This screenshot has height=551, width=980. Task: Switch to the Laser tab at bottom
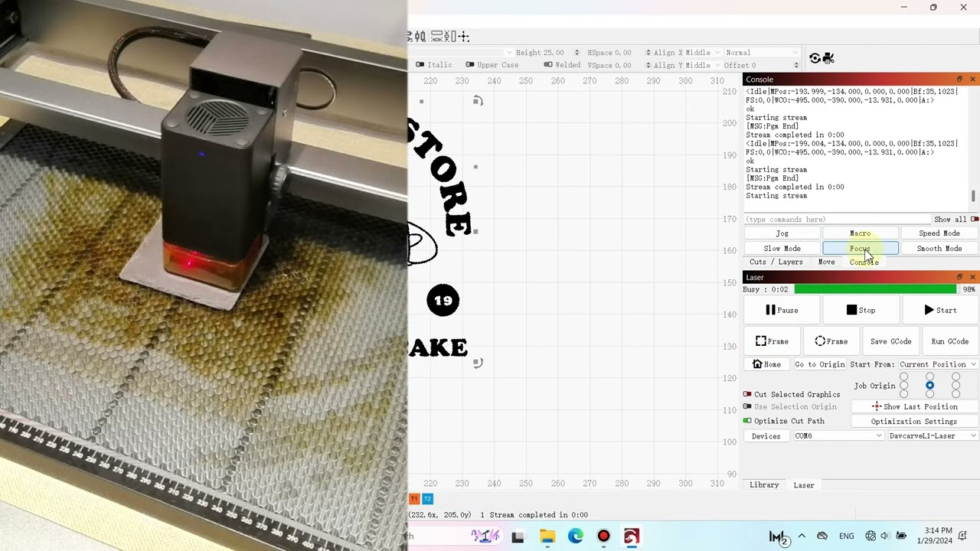pyautogui.click(x=804, y=485)
